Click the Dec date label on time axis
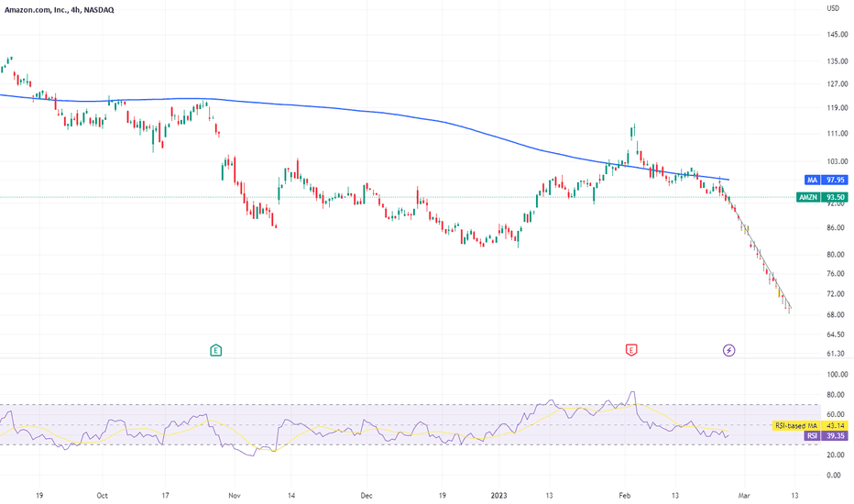The width and height of the screenshot is (854, 504). [x=367, y=495]
